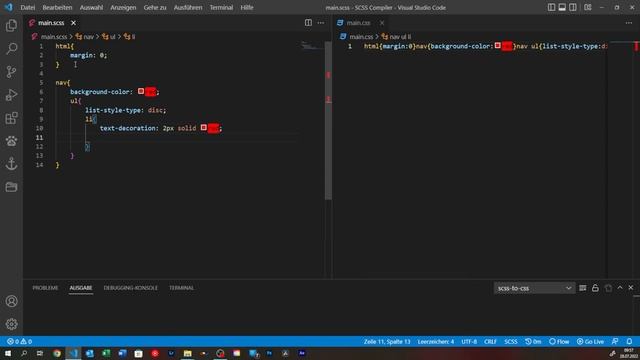
Task: Maximize the bottom panel with chevron
Action: coord(620,288)
